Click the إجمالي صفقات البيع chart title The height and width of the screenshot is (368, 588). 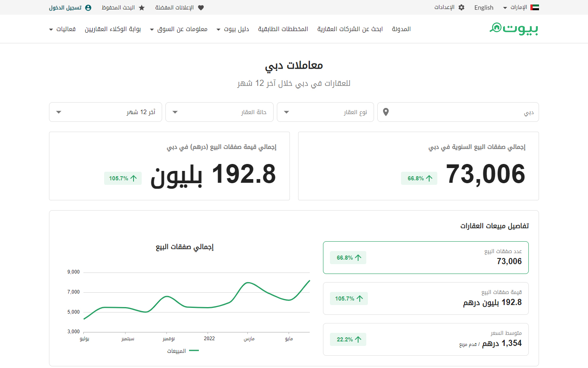(185, 247)
